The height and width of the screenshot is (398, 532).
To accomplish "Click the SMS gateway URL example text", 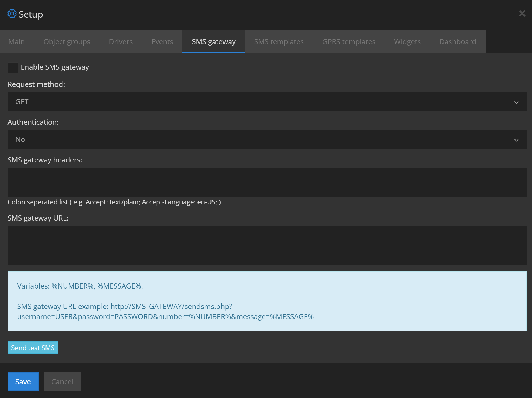I will [165, 312].
